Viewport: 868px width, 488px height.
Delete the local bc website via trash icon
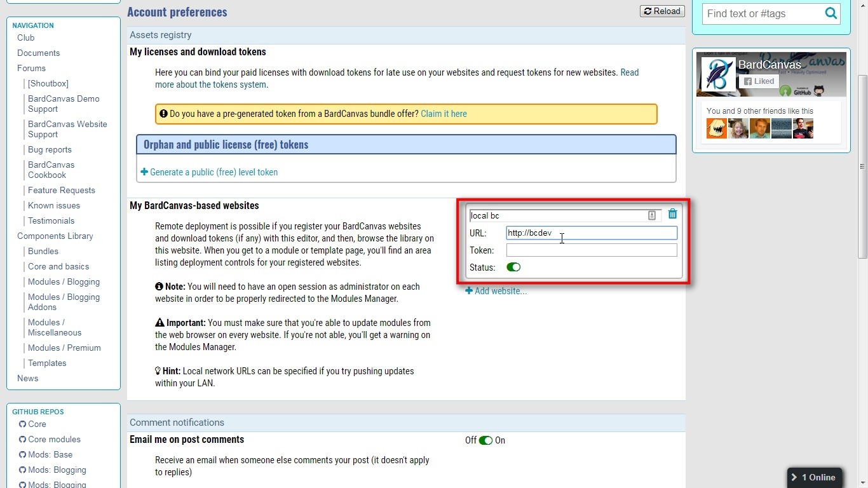click(x=672, y=214)
